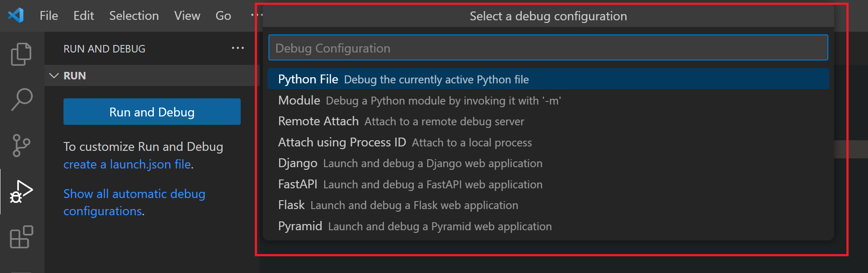Open the Extensions view icon
The height and width of the screenshot is (273, 868).
[21, 237]
